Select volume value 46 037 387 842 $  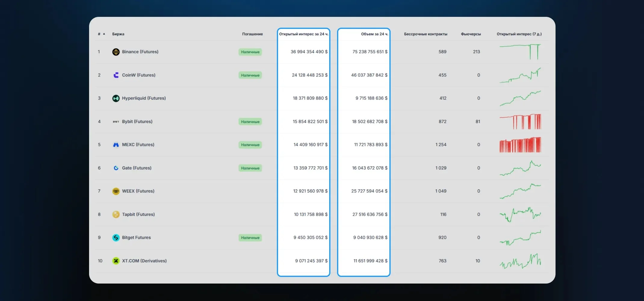click(x=369, y=75)
